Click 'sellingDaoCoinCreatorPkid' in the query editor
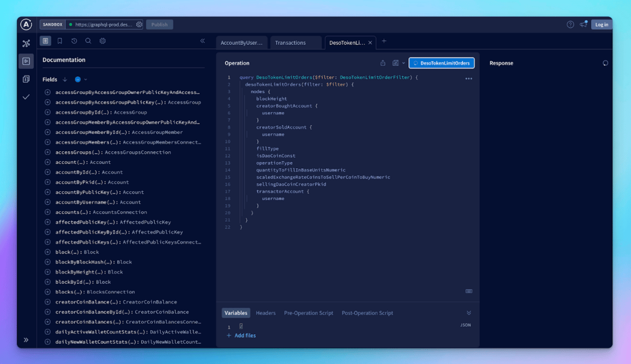631x364 pixels. click(x=291, y=184)
